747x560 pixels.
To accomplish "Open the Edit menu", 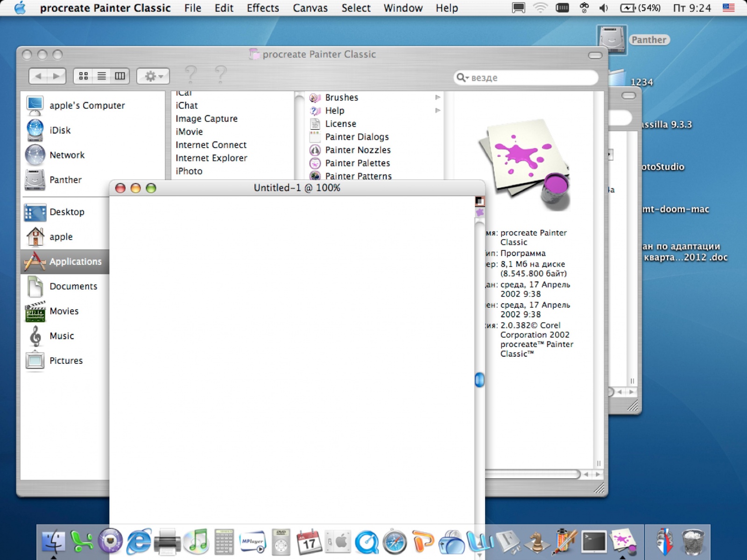I will pos(224,8).
